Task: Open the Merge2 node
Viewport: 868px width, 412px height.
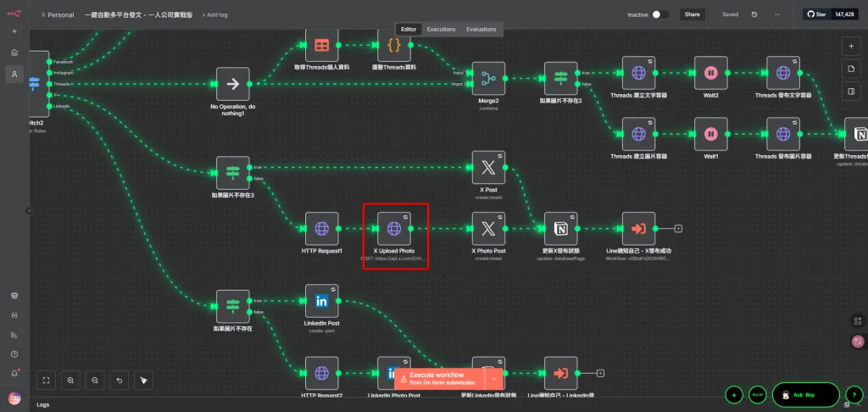Action: point(488,78)
